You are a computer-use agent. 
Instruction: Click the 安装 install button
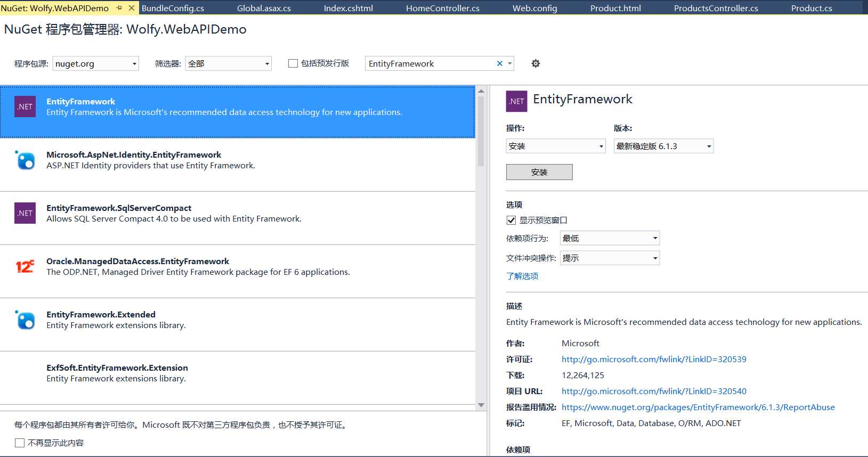[539, 172]
